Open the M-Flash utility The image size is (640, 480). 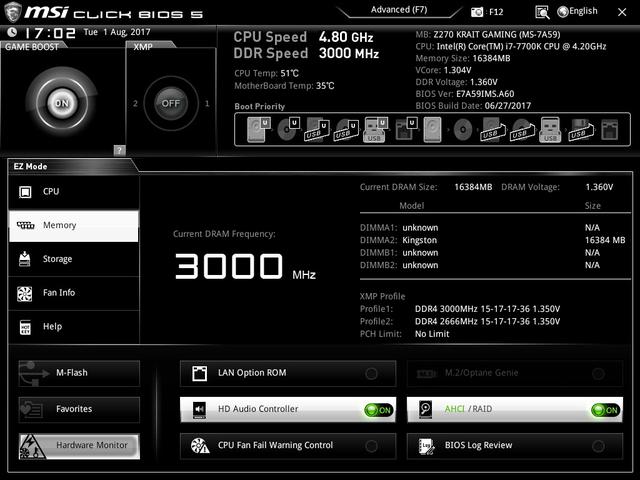pos(79,373)
